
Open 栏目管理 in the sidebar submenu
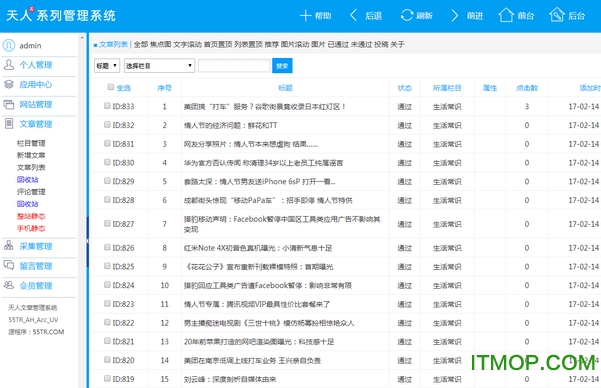(x=31, y=143)
